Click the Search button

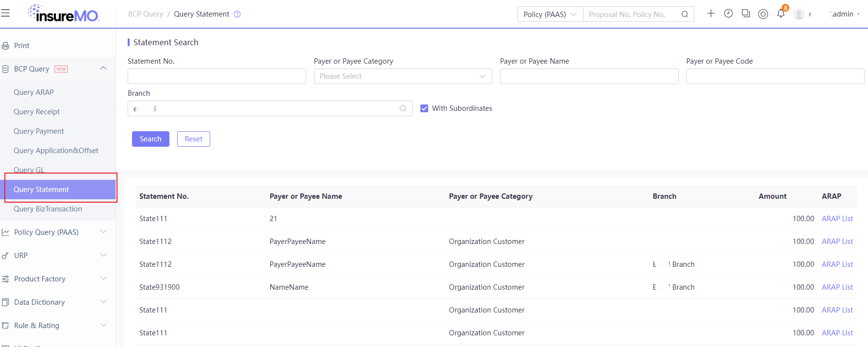click(150, 139)
